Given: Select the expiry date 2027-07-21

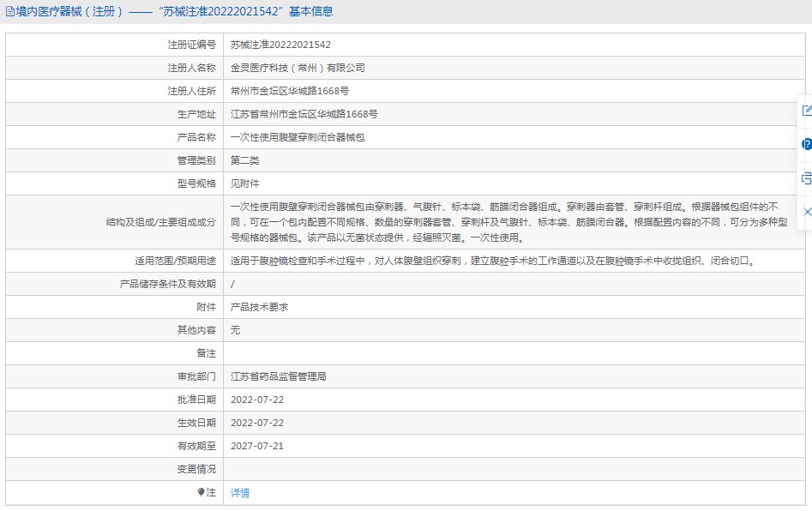Looking at the screenshot, I should [257, 446].
